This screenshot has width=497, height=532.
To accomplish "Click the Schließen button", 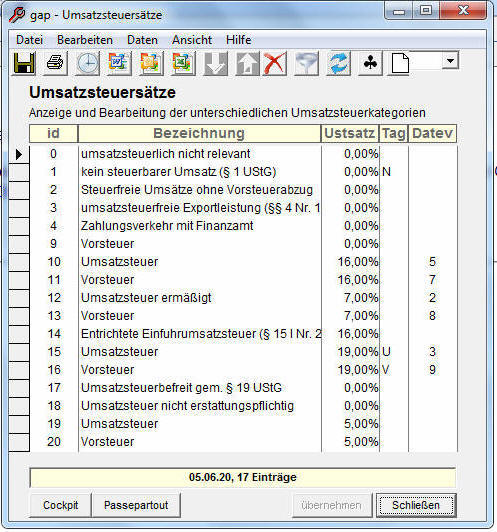I will tap(416, 505).
